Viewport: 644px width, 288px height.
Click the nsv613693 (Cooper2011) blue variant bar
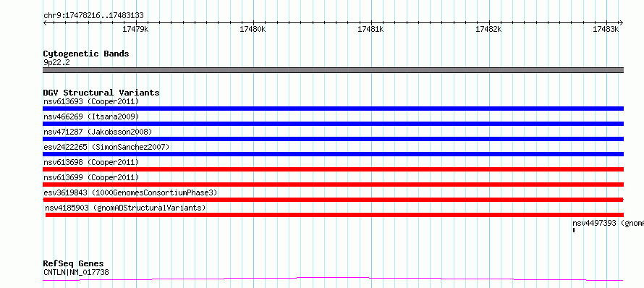click(x=333, y=109)
